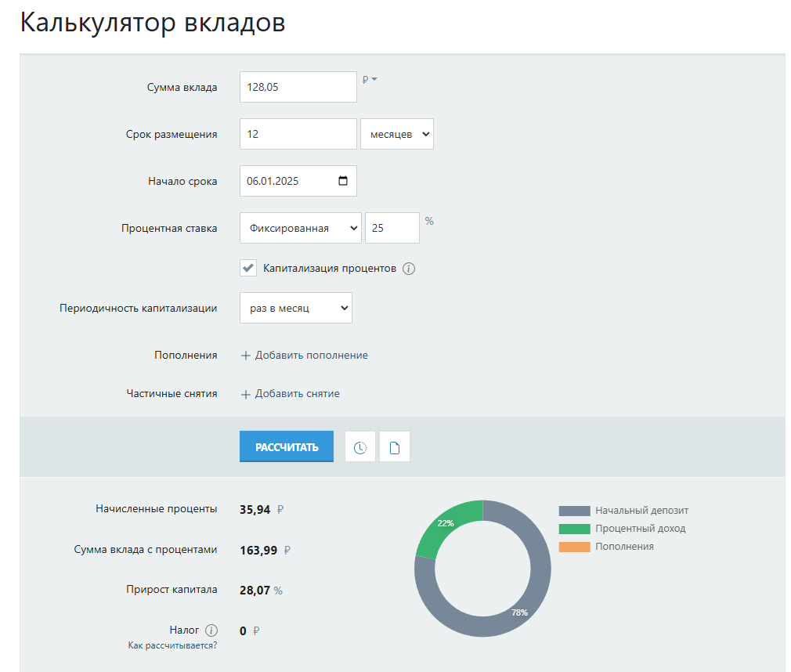Screen dimensions: 791x672
Task: Open the calculation history clock icon
Action: 360,447
